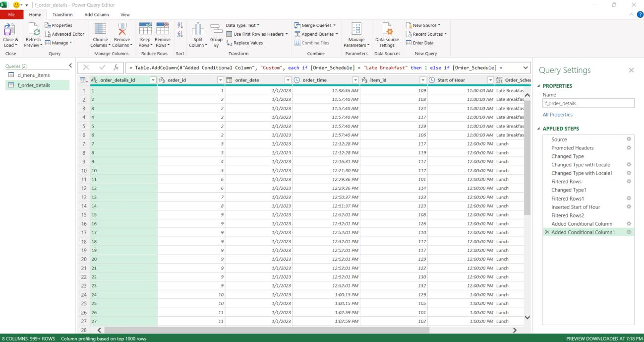The height and width of the screenshot is (342, 644).
Task: Open the Merge Queries dropdown
Action: tap(315, 25)
